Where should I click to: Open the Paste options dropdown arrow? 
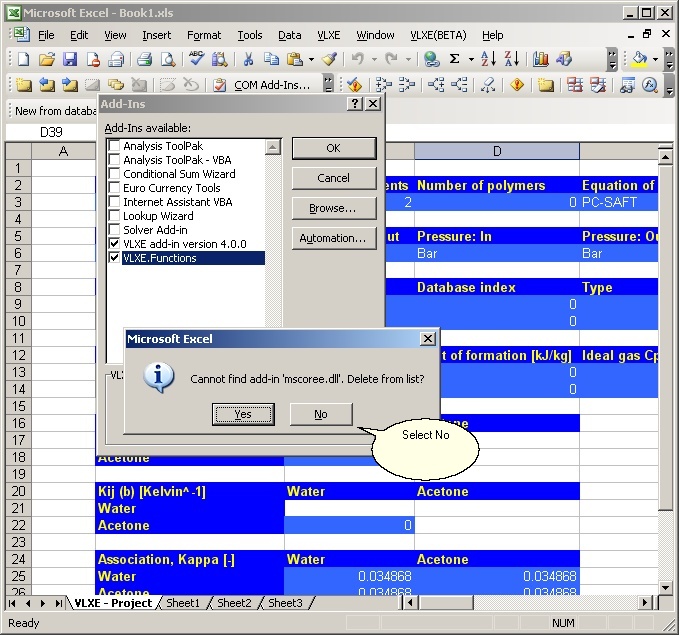point(311,59)
